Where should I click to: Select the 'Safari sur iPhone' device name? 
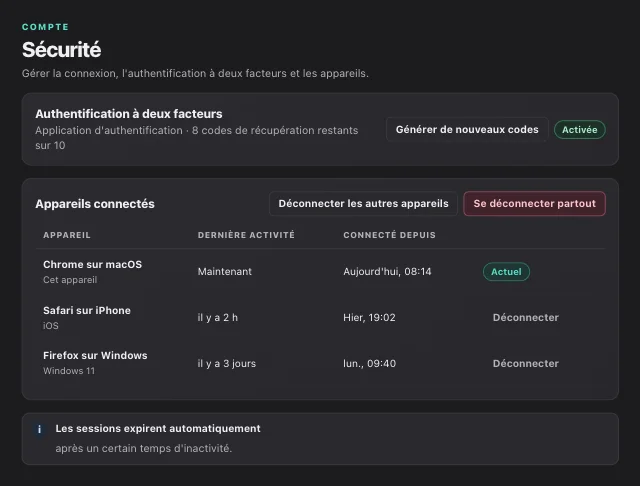click(87, 311)
